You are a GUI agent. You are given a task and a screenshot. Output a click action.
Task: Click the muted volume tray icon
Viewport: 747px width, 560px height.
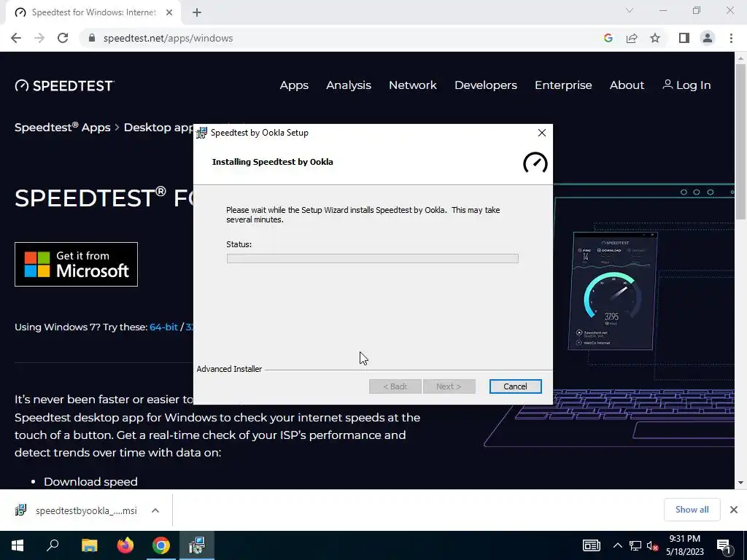click(x=653, y=545)
